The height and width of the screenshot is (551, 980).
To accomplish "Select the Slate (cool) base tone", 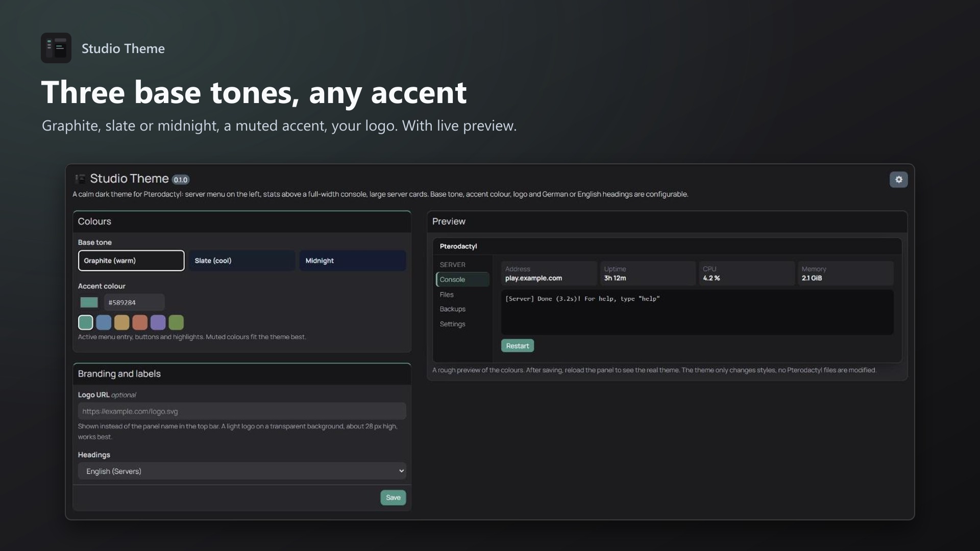I will pos(242,261).
